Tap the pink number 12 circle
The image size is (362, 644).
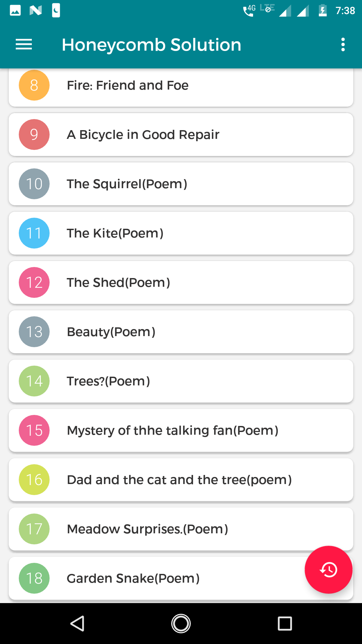click(34, 282)
